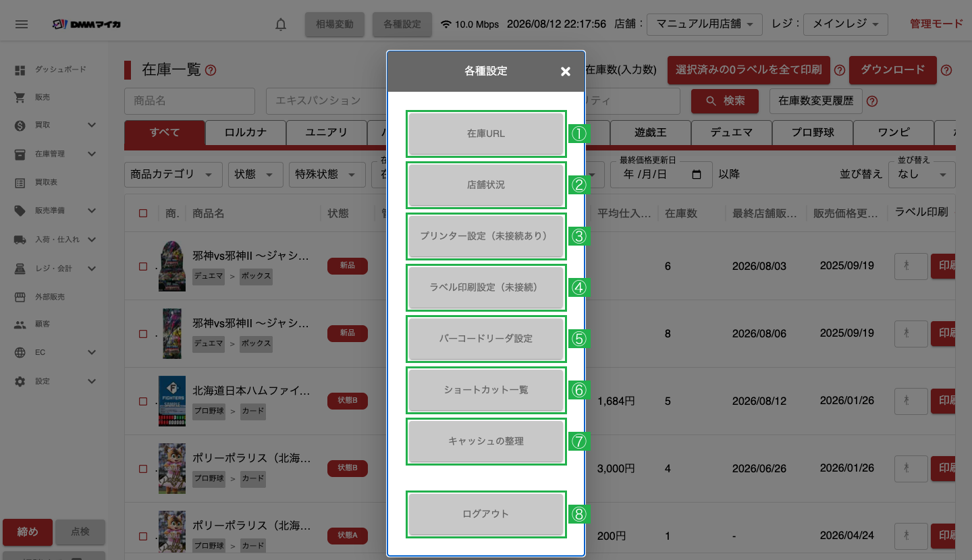Open the 店舗 マニュアル用店舗 dropdown
The height and width of the screenshot is (560, 972).
(705, 24)
